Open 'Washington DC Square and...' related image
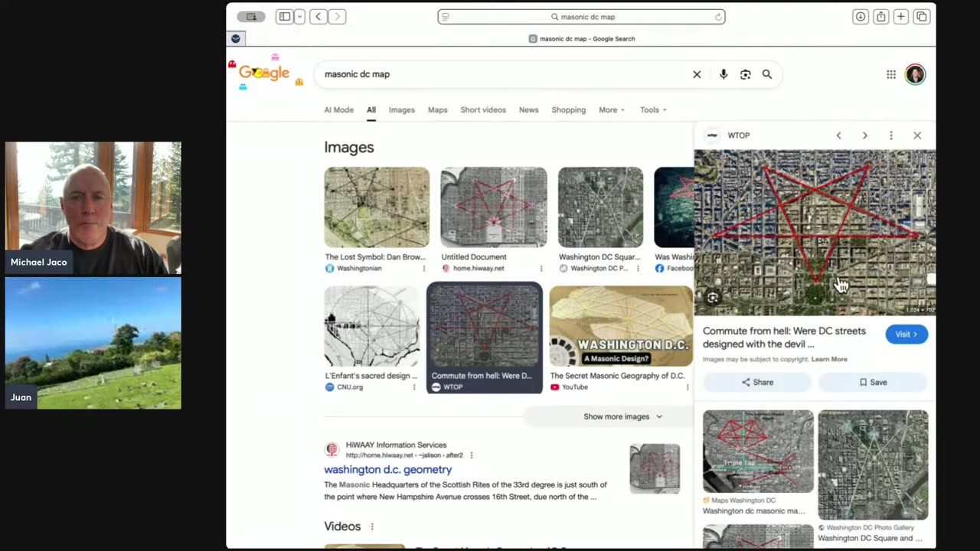Screen dimensions: 980x551 [873, 465]
